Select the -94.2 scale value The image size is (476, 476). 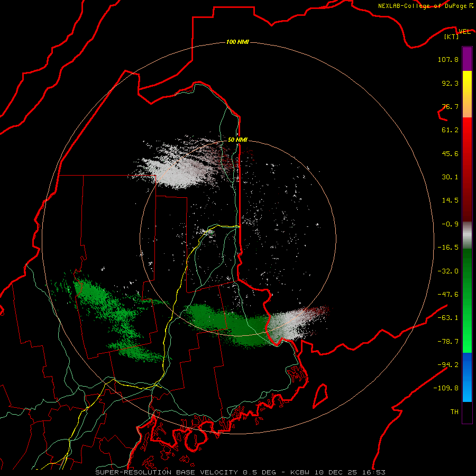[448, 365]
